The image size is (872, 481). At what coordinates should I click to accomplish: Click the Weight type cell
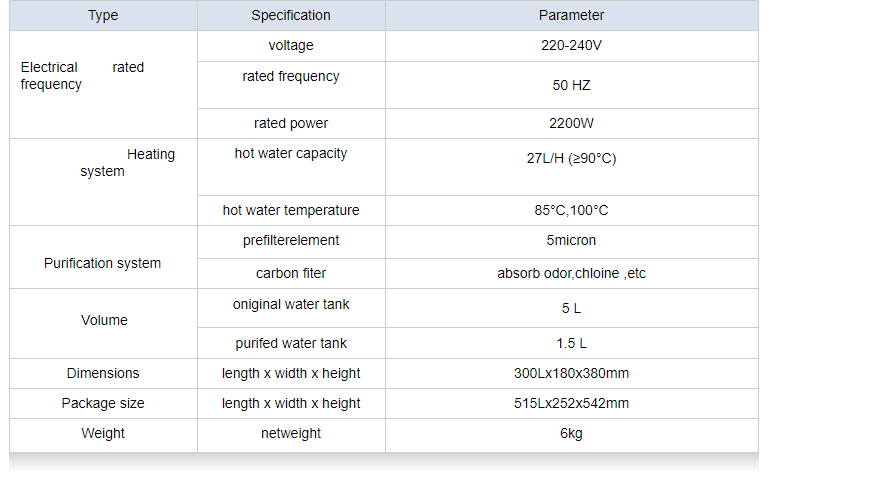click(x=103, y=434)
